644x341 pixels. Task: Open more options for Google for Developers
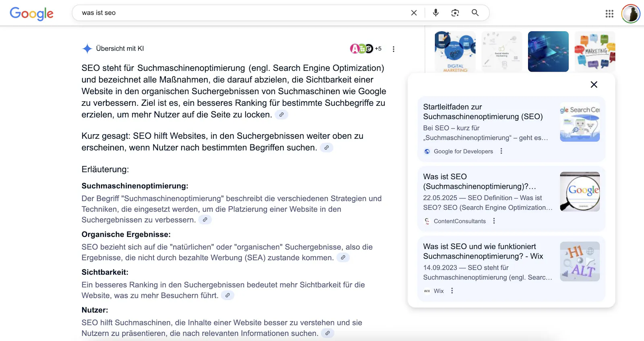coord(501,151)
